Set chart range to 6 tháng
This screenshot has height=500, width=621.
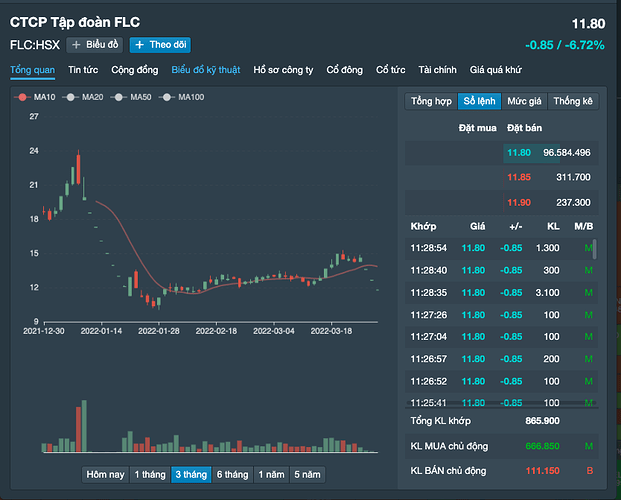[232, 474]
